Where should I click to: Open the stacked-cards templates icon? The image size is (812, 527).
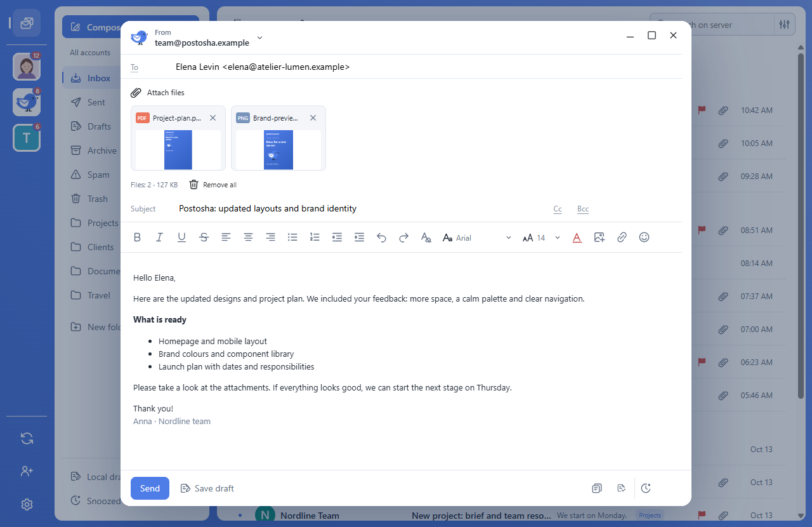(597, 488)
